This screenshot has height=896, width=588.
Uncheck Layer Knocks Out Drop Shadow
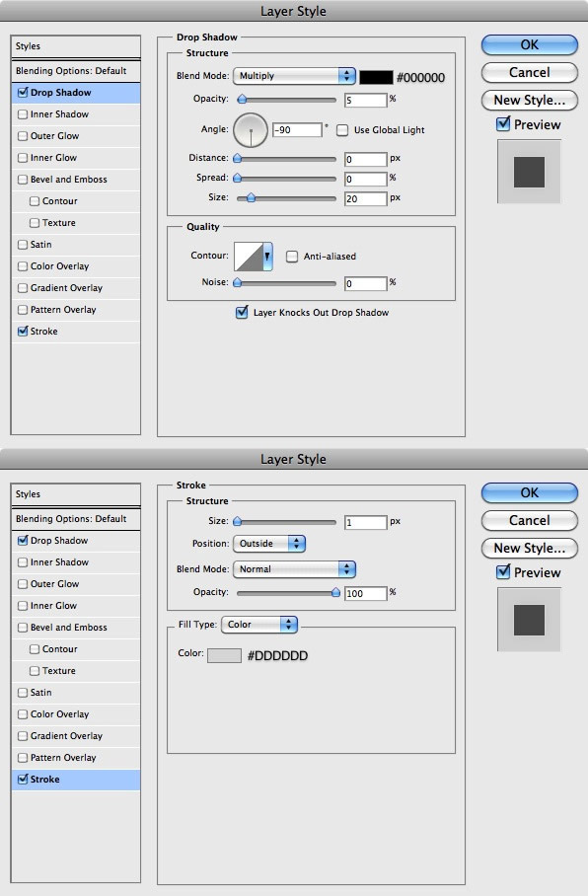click(x=242, y=312)
